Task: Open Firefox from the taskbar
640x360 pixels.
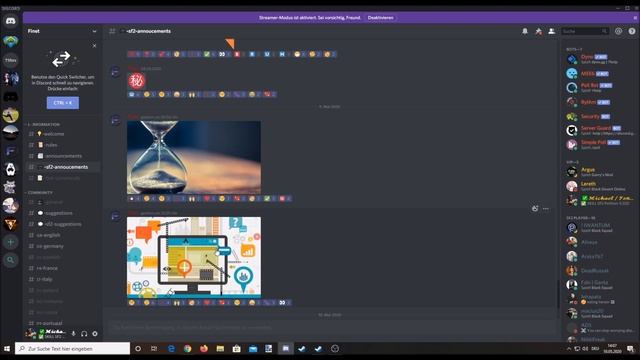Action: pyautogui.click(x=204, y=349)
